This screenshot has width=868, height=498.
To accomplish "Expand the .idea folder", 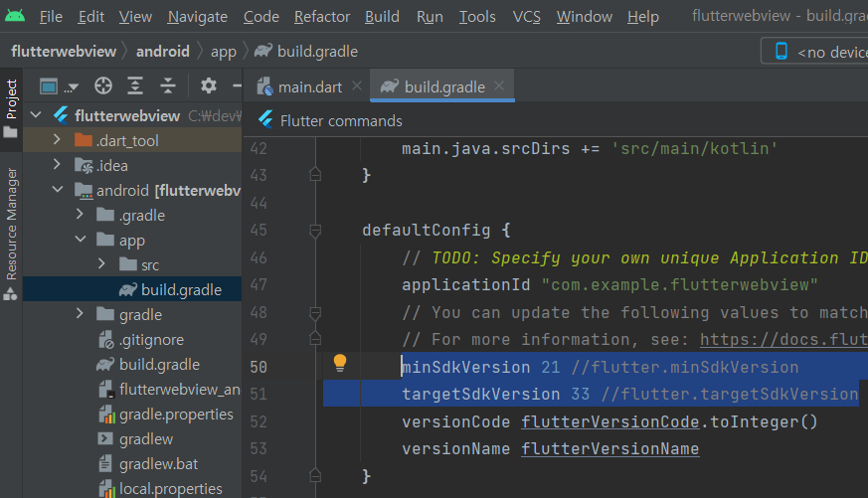I will (x=57, y=164).
